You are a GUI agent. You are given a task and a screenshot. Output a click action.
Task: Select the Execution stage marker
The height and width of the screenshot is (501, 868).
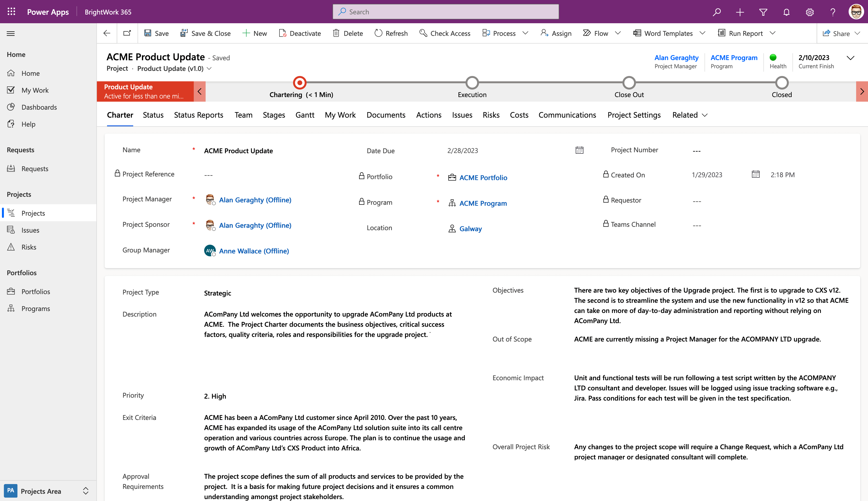click(472, 83)
